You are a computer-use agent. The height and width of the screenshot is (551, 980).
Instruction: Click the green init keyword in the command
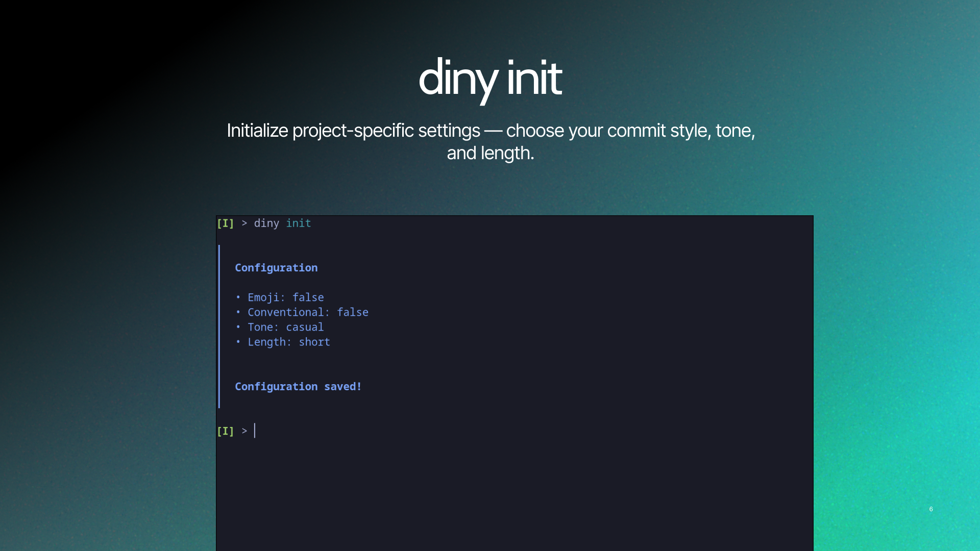point(299,223)
